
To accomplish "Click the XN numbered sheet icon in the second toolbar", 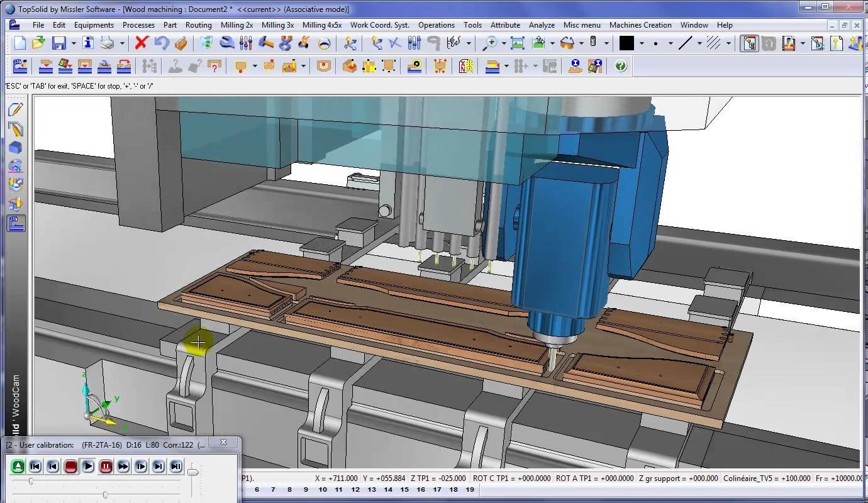I will [x=466, y=65].
